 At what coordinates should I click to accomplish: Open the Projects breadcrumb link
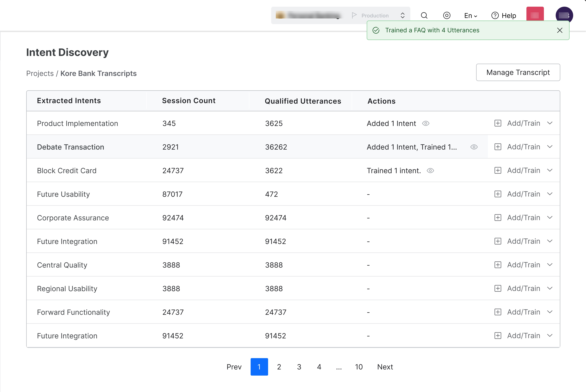(x=40, y=73)
